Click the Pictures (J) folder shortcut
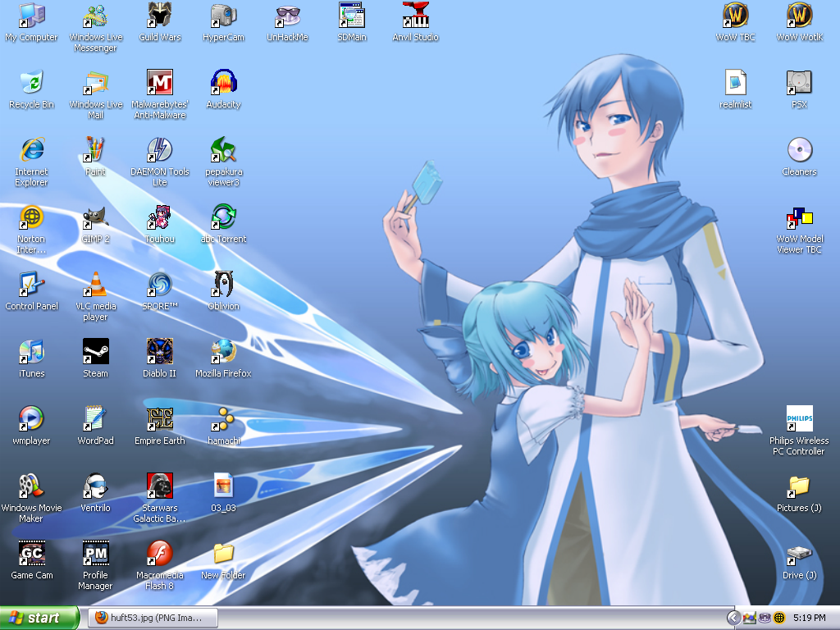The width and height of the screenshot is (840, 630). [799, 486]
